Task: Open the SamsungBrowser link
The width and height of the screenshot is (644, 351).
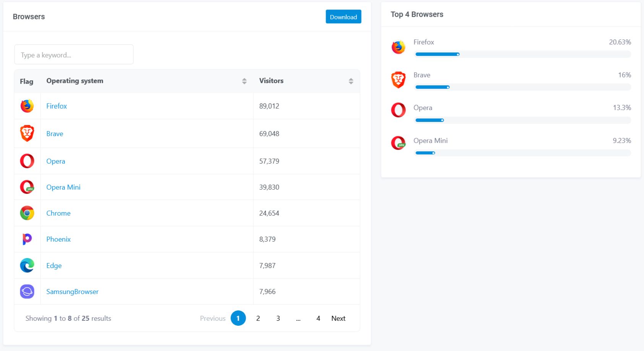Action: click(72, 291)
